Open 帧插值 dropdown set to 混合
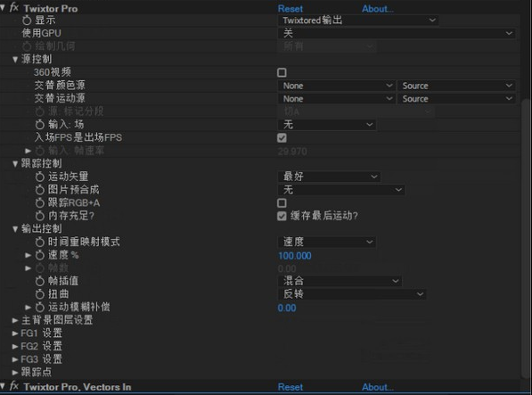Viewport: 532px width, 395px height. tap(340, 281)
